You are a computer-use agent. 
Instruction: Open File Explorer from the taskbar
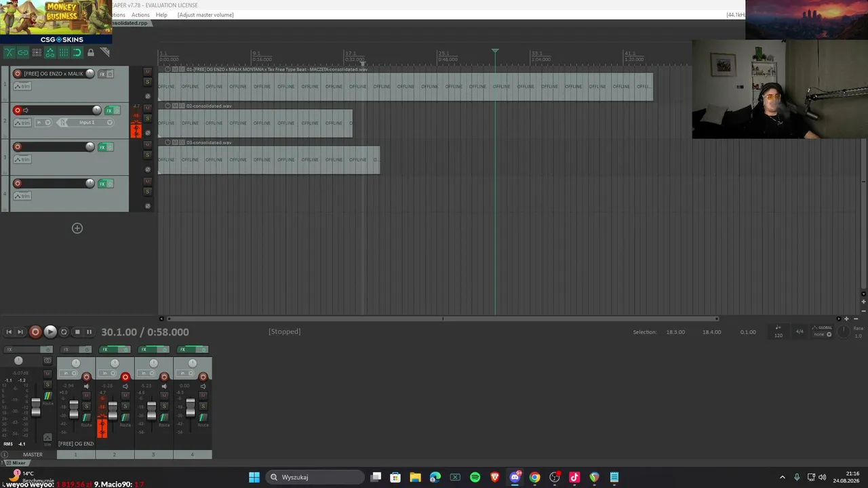(x=415, y=477)
